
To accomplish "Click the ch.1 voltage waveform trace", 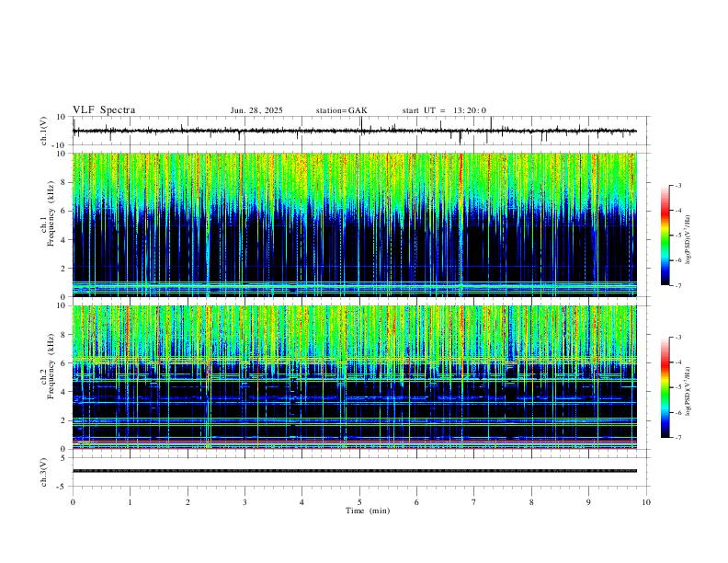I will [x=354, y=131].
